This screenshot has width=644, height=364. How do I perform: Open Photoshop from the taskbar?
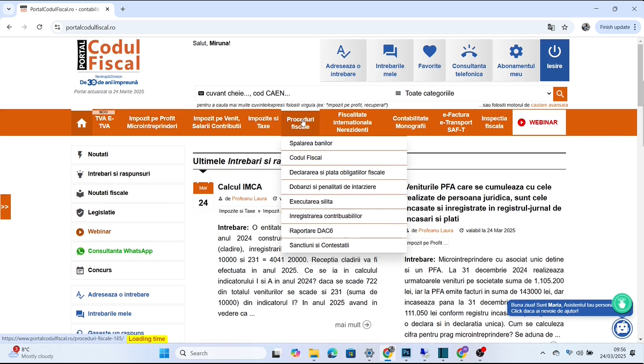point(406,353)
